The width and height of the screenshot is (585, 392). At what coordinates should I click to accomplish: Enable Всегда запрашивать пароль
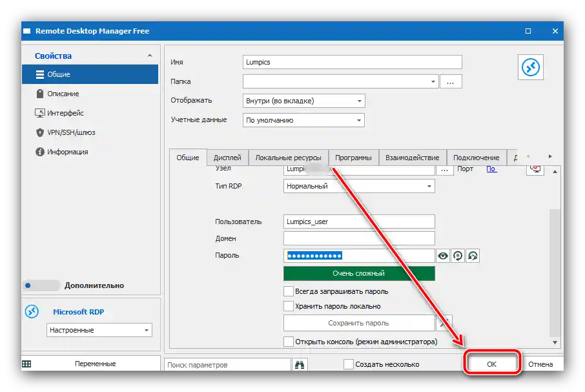(x=288, y=291)
